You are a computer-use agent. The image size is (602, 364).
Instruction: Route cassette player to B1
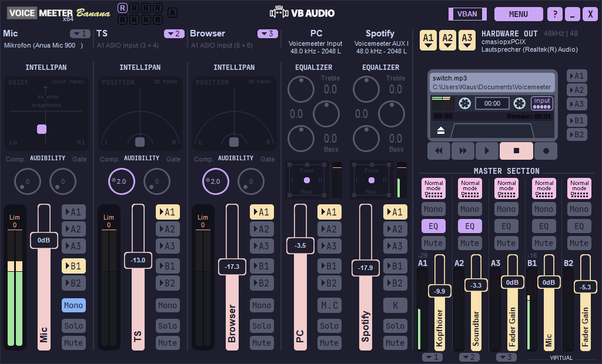click(577, 120)
